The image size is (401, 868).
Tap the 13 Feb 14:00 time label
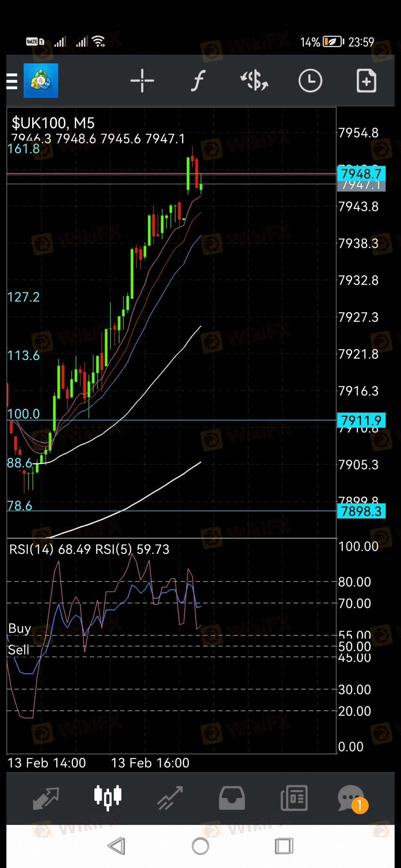[x=47, y=763]
